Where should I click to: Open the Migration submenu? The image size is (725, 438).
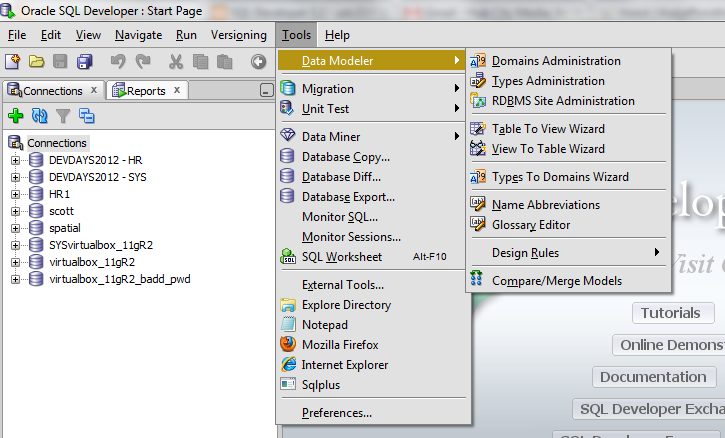371,88
